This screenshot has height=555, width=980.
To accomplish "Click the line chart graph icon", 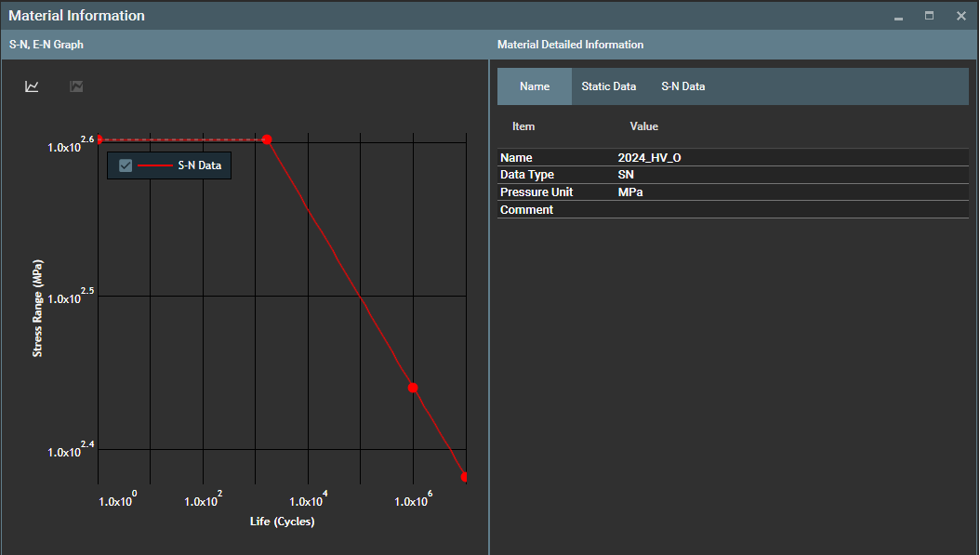I will click(32, 86).
